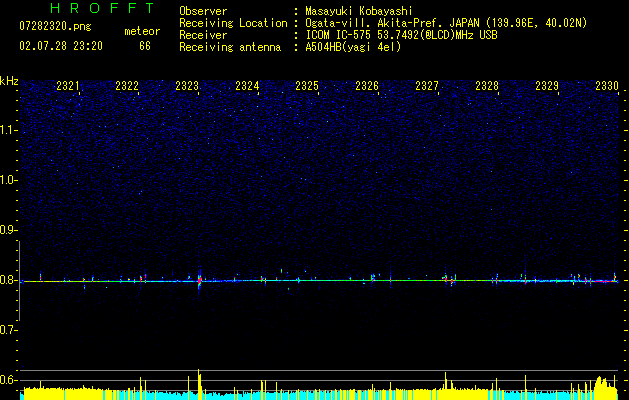Click the 2325 time marker
Screen dimensions: 629x400
tap(307, 86)
